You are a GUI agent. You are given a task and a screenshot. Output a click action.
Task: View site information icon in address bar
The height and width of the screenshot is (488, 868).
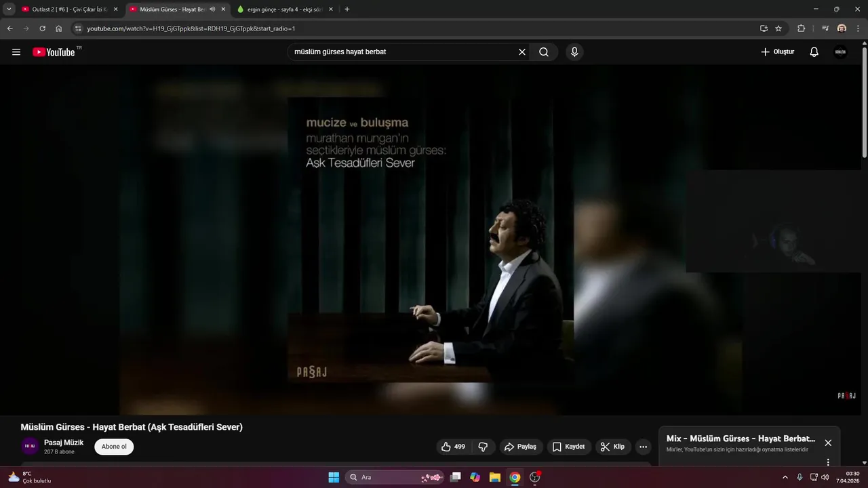click(x=78, y=28)
